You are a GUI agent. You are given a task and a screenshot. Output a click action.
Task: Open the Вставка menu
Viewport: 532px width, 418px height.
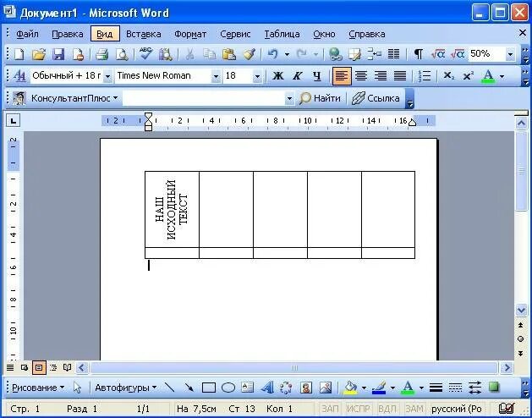[x=143, y=34]
